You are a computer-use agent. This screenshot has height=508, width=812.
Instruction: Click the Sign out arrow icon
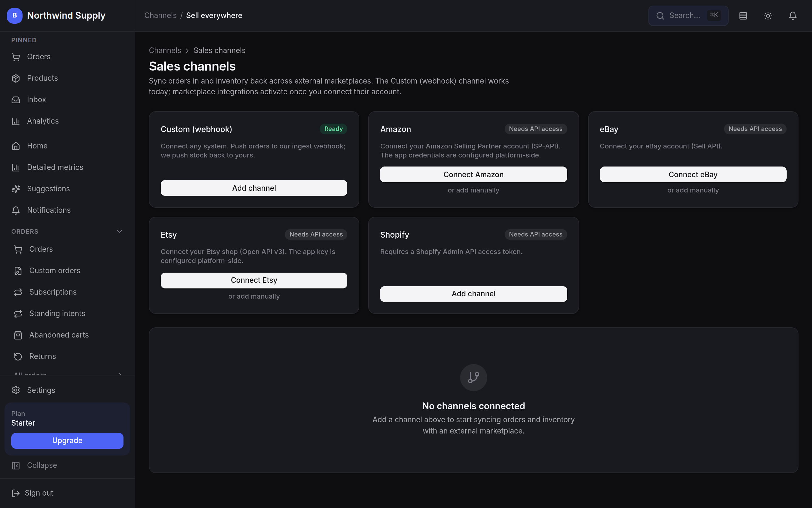pos(16,493)
